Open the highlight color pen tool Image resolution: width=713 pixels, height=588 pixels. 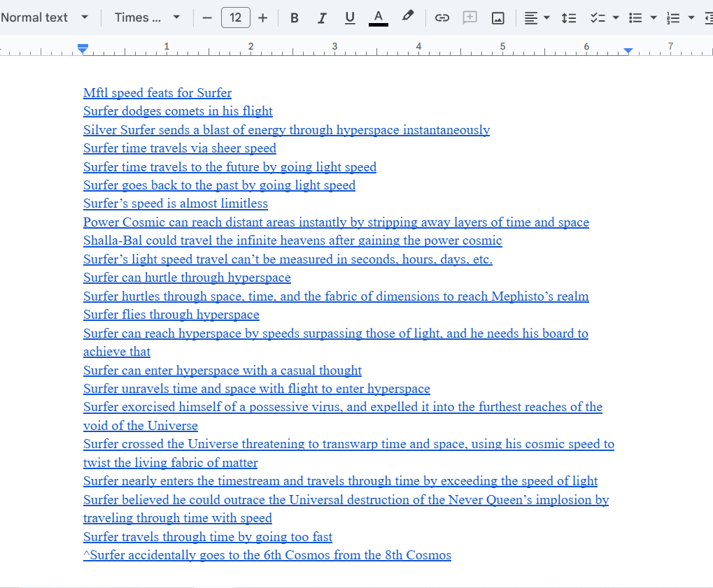click(407, 17)
